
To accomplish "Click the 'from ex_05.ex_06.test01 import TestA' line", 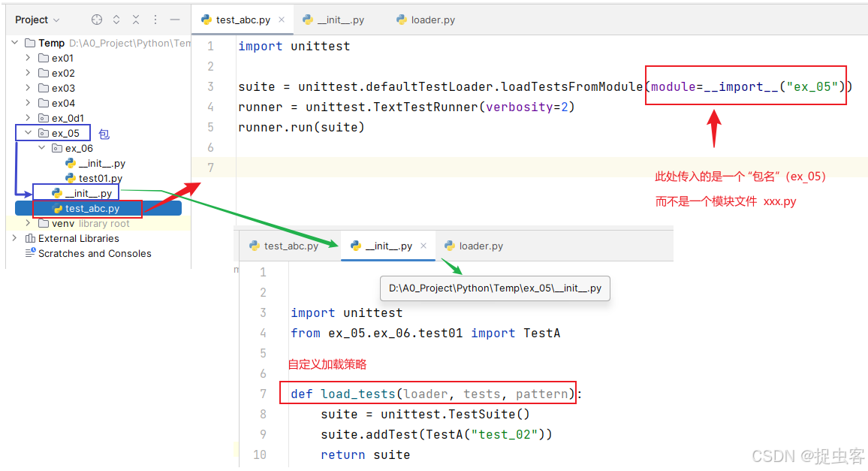I will click(425, 333).
